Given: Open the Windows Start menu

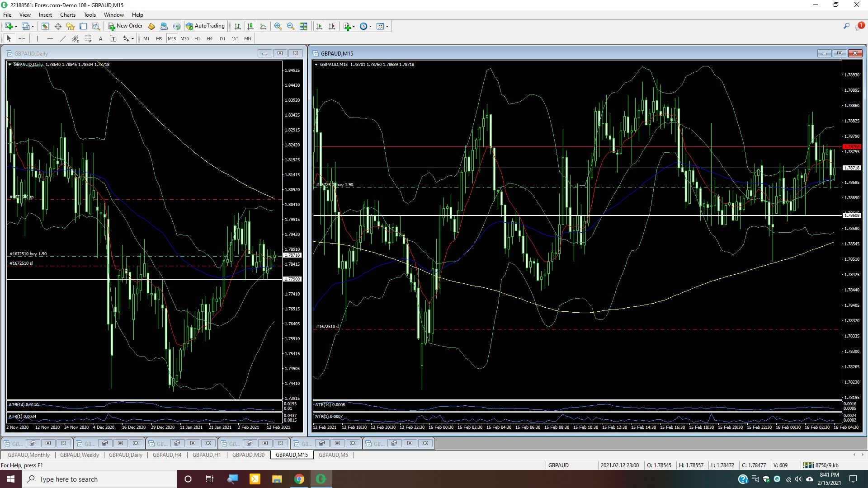Looking at the screenshot, I should 11,479.
